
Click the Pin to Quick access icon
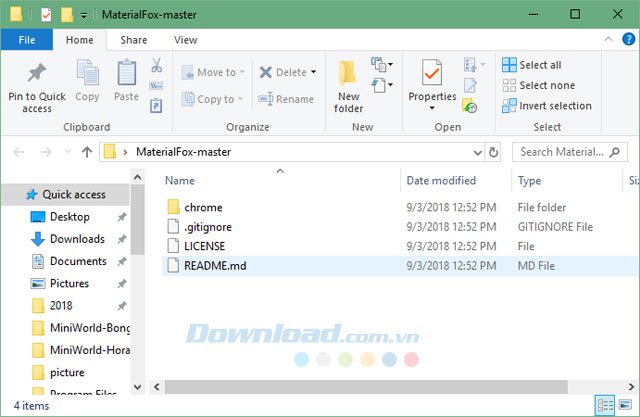tap(37, 72)
